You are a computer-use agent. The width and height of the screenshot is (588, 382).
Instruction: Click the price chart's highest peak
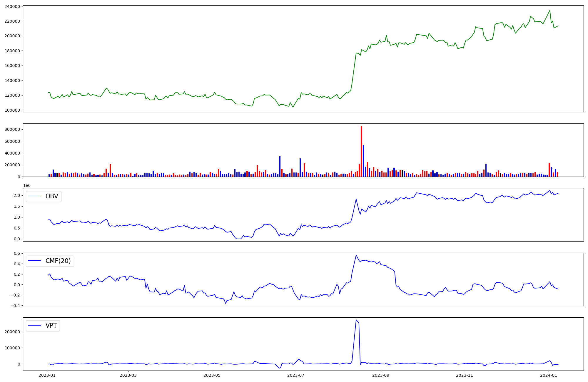(550, 11)
